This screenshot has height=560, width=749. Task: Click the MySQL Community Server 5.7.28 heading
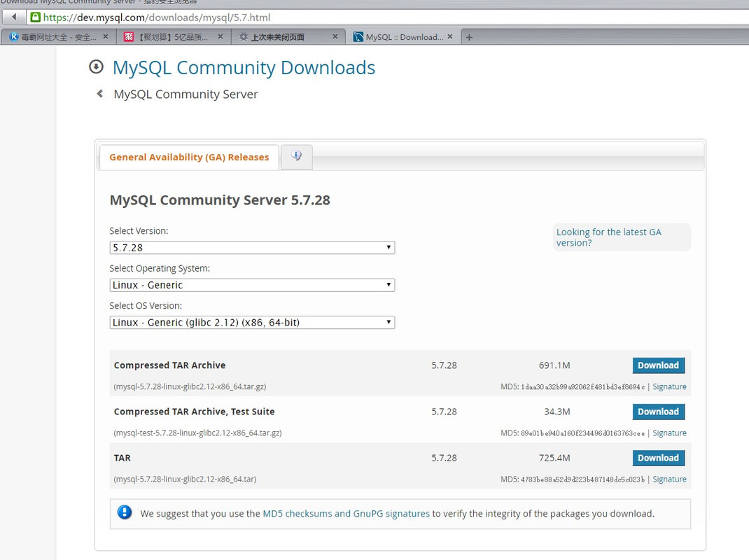pos(220,200)
